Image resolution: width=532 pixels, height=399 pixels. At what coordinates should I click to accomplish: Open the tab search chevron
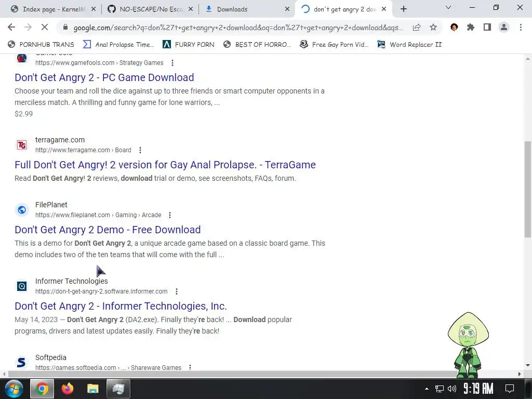(448, 7)
